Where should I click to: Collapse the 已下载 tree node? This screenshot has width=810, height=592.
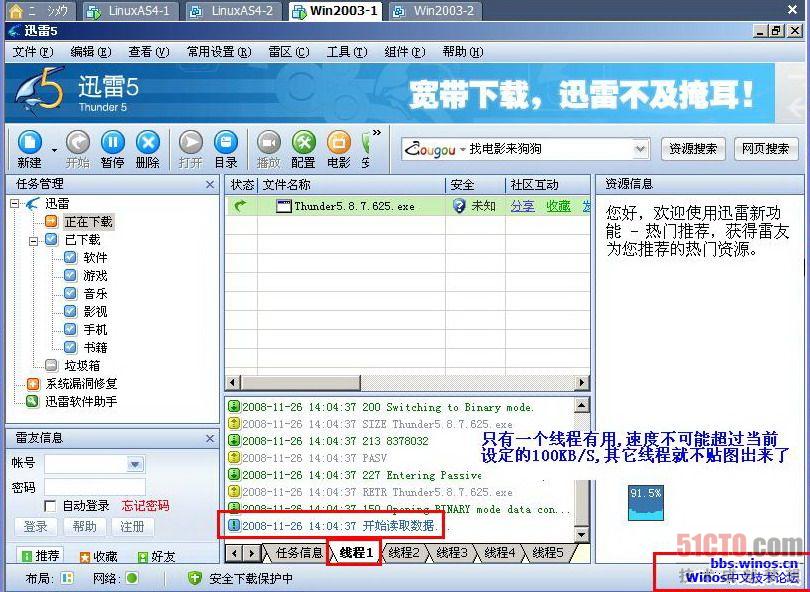(x=34, y=240)
